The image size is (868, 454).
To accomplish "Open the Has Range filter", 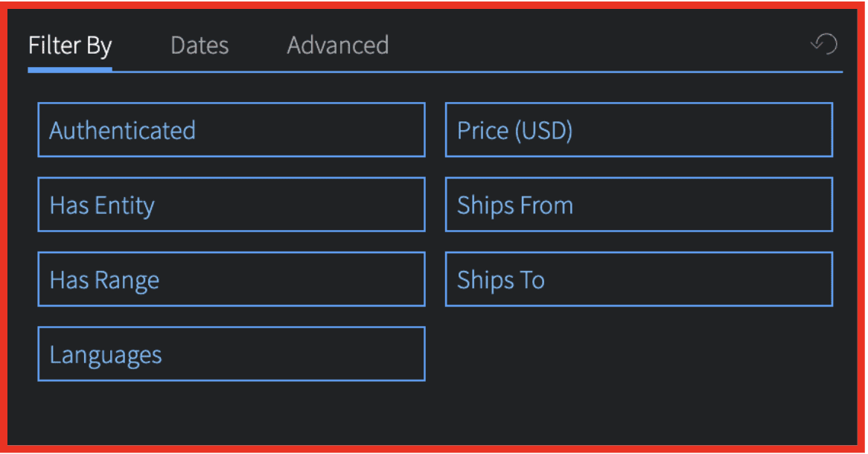I will click(232, 279).
